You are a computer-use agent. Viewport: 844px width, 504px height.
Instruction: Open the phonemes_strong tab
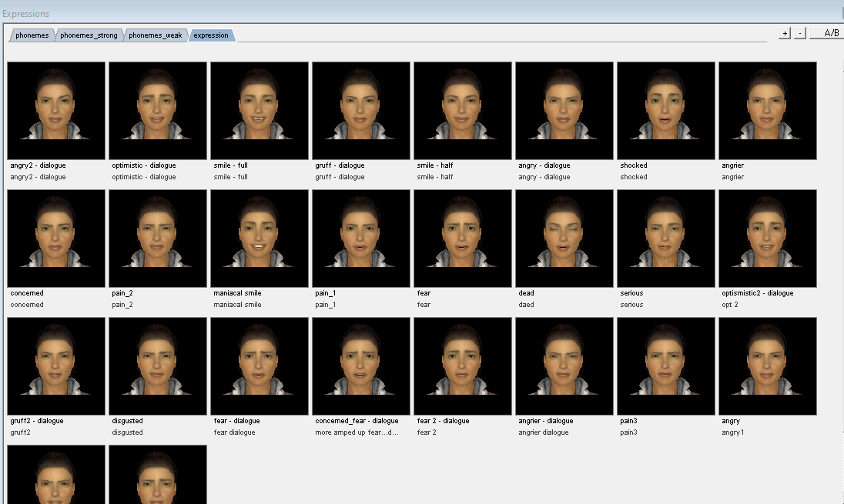click(x=89, y=35)
